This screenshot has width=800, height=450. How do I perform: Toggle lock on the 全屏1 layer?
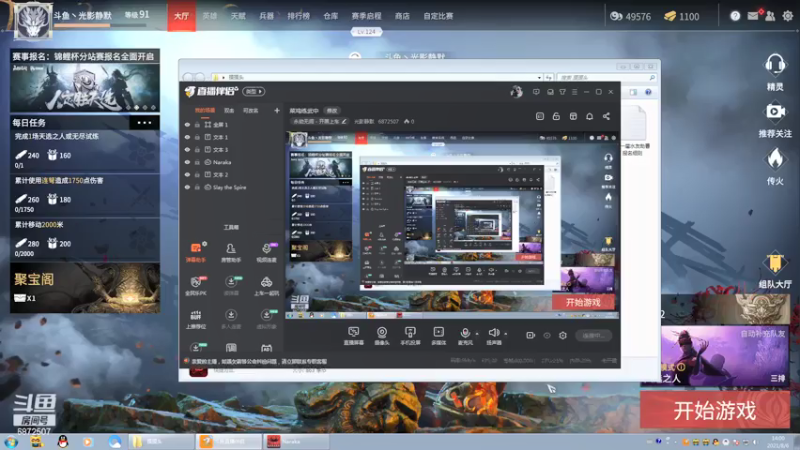(197, 124)
